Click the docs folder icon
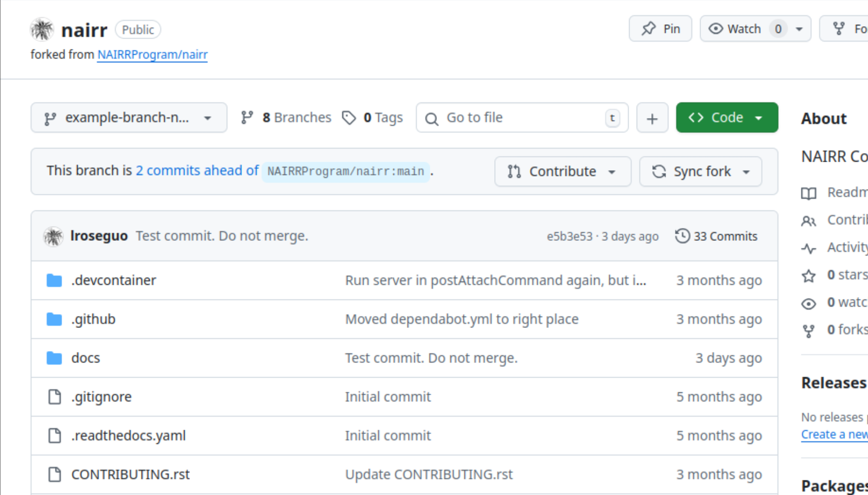The width and height of the screenshot is (868, 495). click(x=54, y=358)
